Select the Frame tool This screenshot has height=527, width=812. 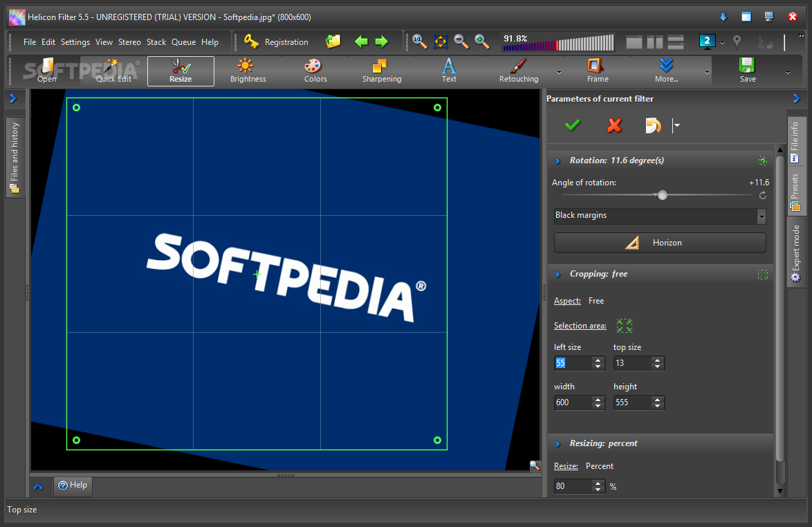pos(597,71)
